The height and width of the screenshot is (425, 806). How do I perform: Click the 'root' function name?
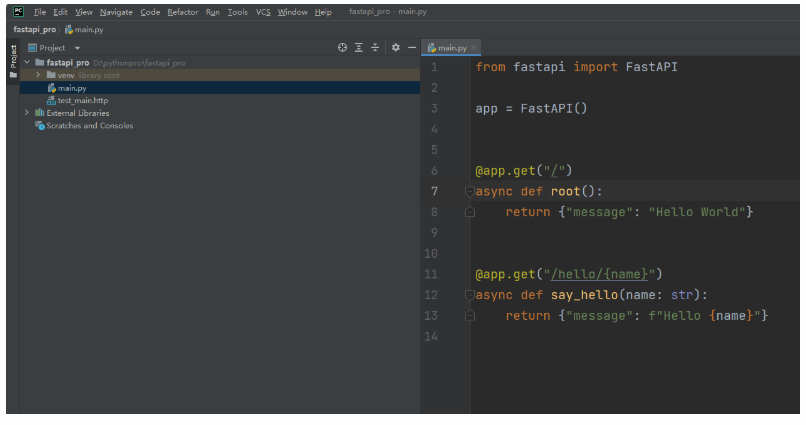point(565,192)
